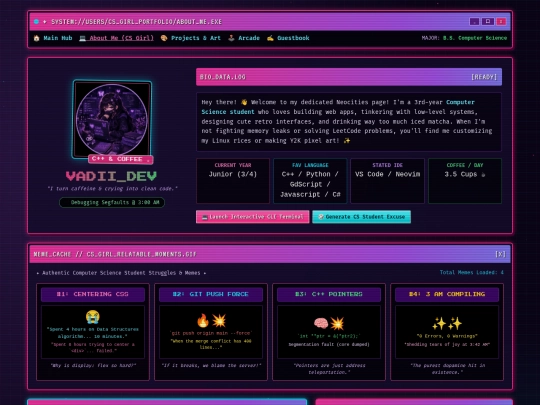Click the "If it breaks, we blame the server!" caption
The width and height of the screenshot is (540, 405).
pos(211,365)
